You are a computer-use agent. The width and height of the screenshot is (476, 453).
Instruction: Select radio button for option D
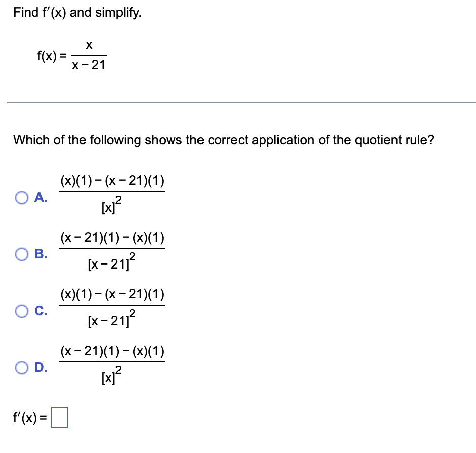(21, 368)
